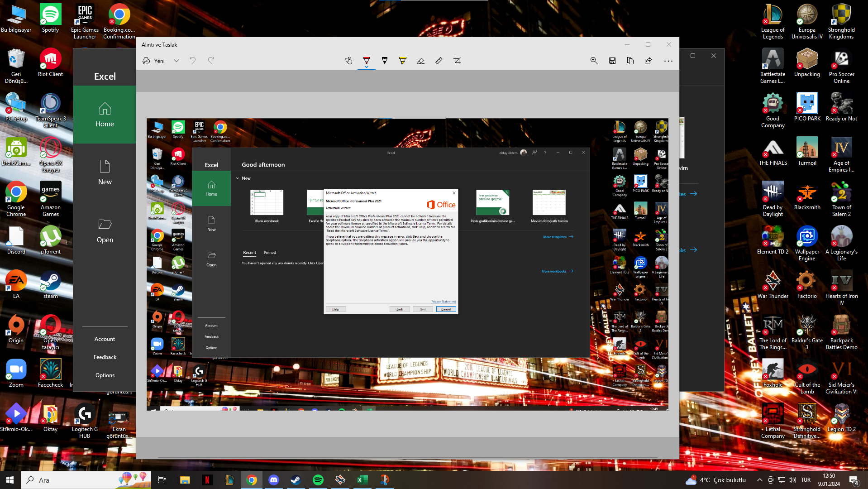This screenshot has width=868, height=489.
Task: Switch to the Excel Home tab
Action: point(105,115)
